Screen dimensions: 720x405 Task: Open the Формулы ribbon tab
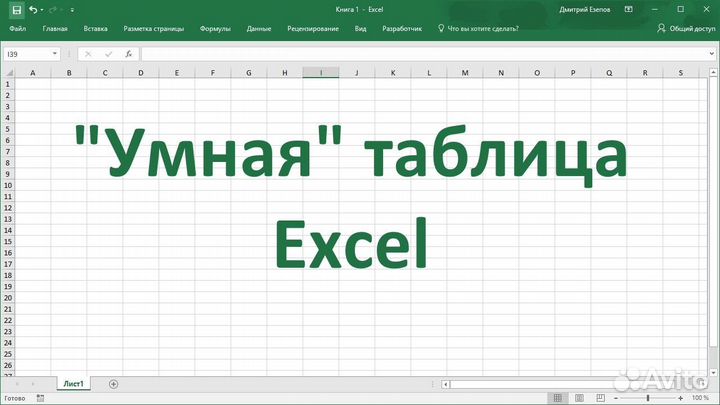[215, 28]
